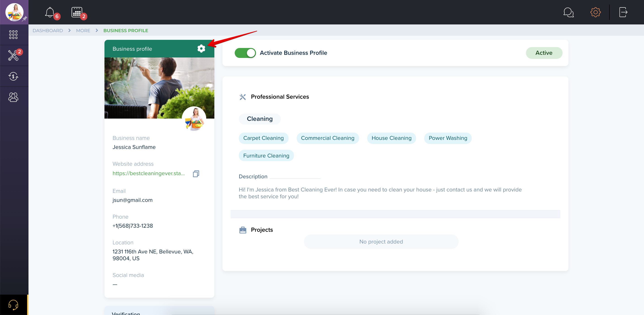The image size is (644, 315).
Task: Open the notifications bell
Action: click(x=50, y=12)
